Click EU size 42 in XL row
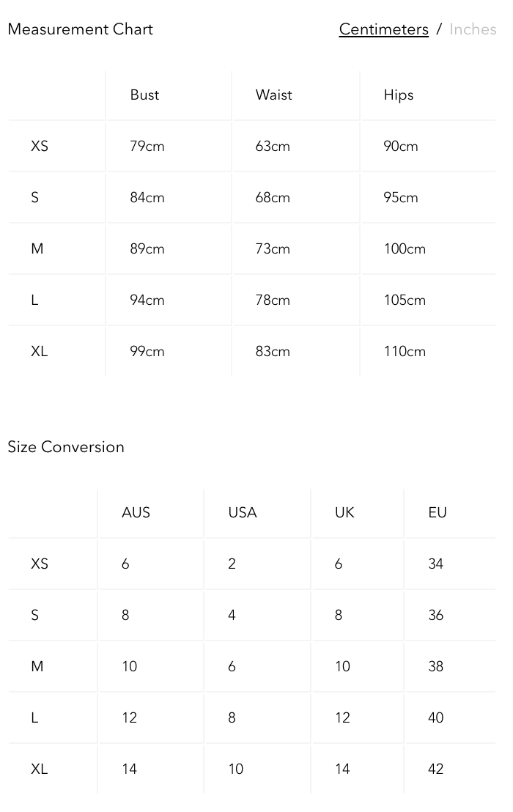The width and height of the screenshot is (513, 812). (435, 769)
